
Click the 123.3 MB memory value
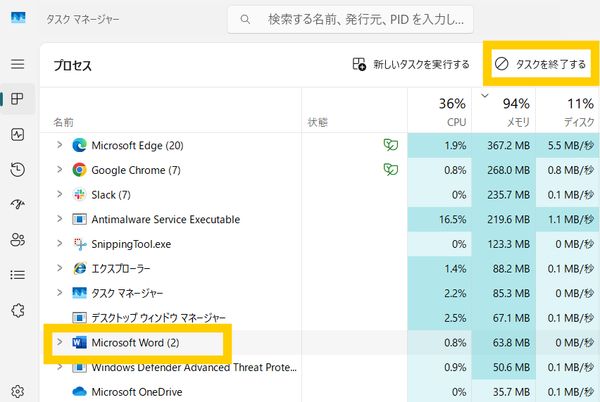click(509, 244)
